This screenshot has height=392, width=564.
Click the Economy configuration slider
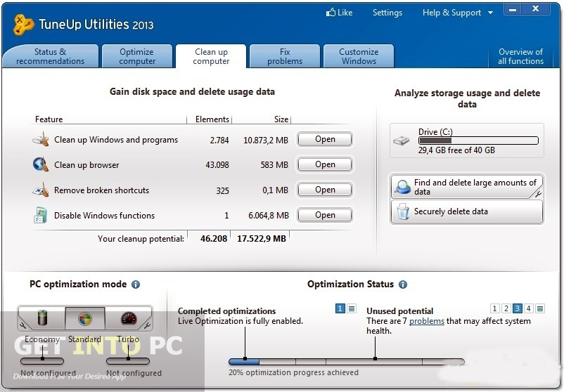(x=42, y=361)
